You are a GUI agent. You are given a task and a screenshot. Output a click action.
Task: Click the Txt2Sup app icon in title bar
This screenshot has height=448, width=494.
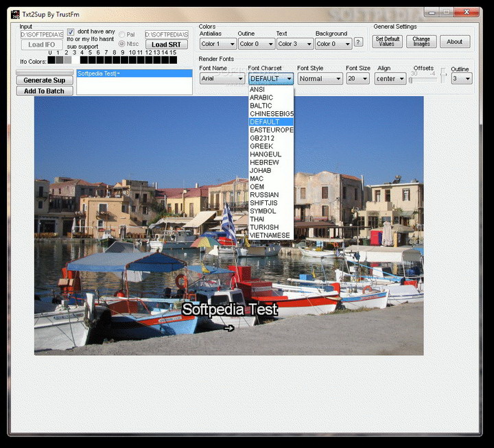[x=15, y=14]
